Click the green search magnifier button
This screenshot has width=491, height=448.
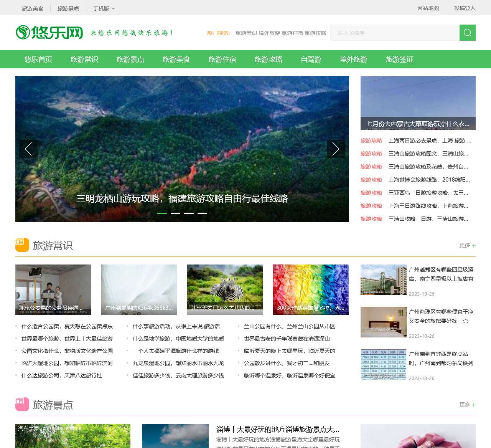click(468, 33)
